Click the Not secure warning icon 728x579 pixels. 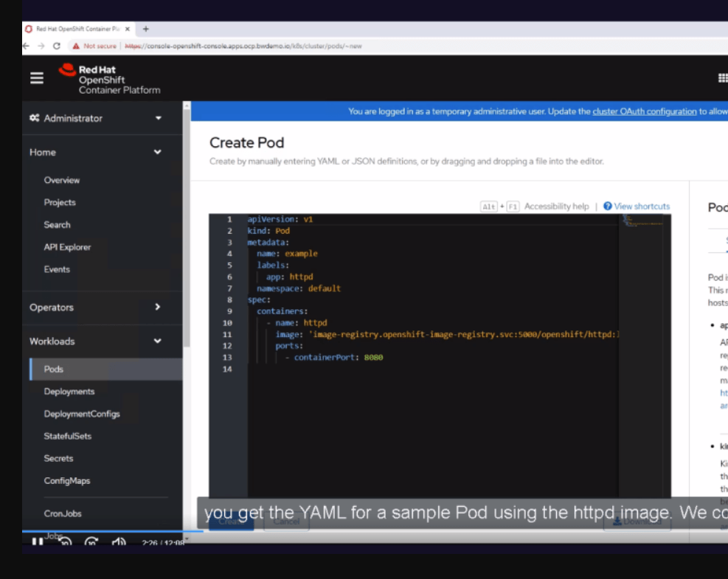pos(76,46)
